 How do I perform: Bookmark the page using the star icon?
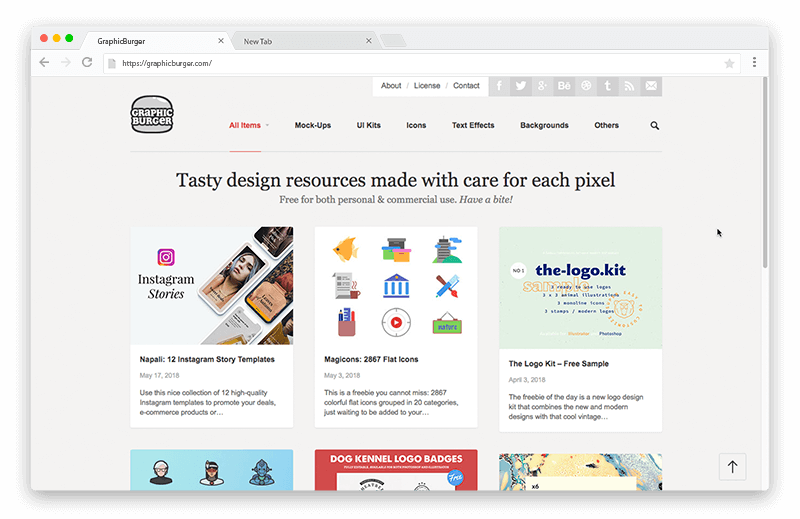[729, 63]
